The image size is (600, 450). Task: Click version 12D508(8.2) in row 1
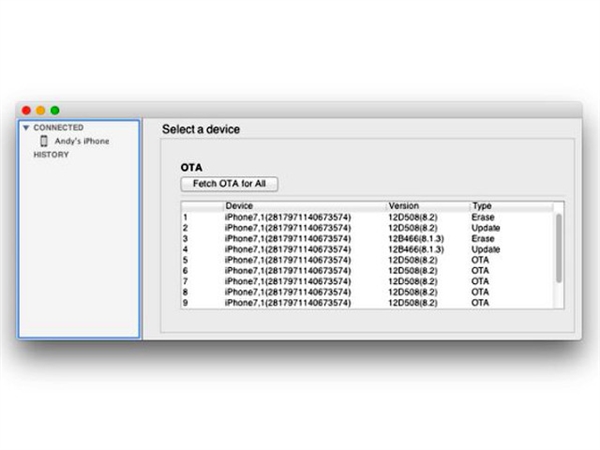click(x=413, y=217)
